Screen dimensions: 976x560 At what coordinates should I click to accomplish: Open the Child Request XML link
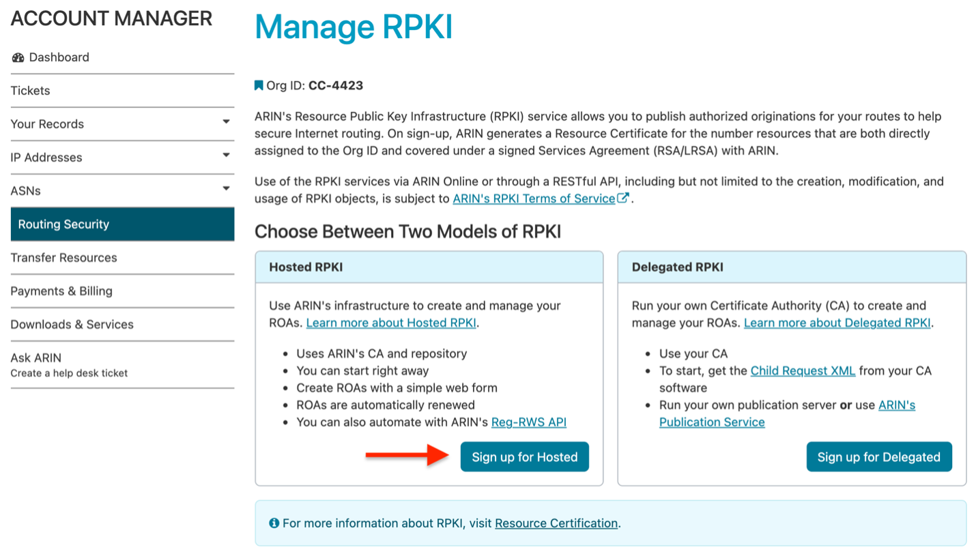pyautogui.click(x=803, y=371)
